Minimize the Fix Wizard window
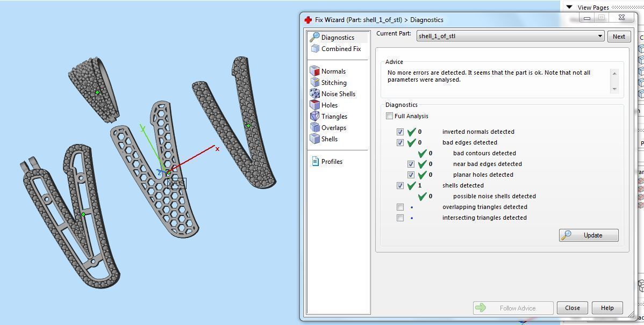Screen dimensions: 644x325 [587, 18]
